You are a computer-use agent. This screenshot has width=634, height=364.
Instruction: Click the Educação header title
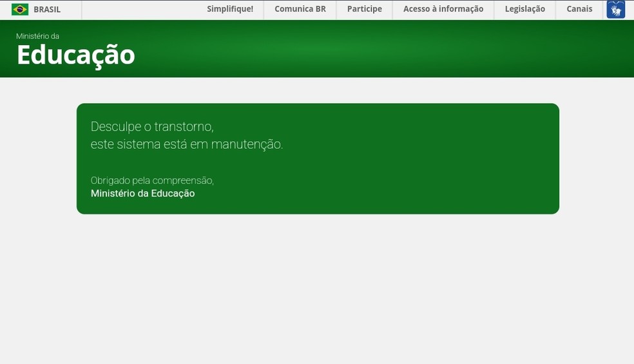pyautogui.click(x=76, y=55)
